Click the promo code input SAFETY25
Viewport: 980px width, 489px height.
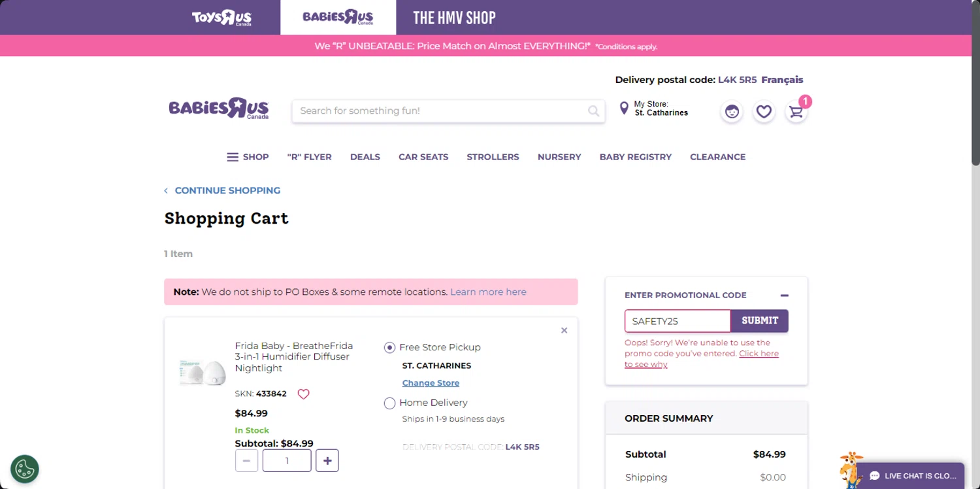pos(678,321)
